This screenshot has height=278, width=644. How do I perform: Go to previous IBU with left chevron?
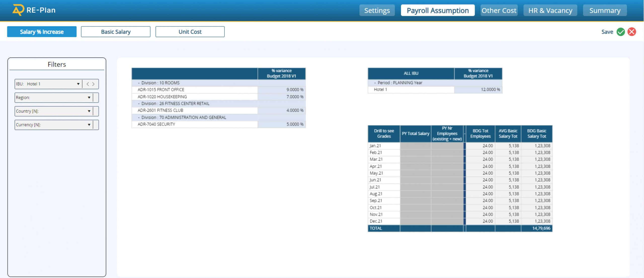pos(88,84)
